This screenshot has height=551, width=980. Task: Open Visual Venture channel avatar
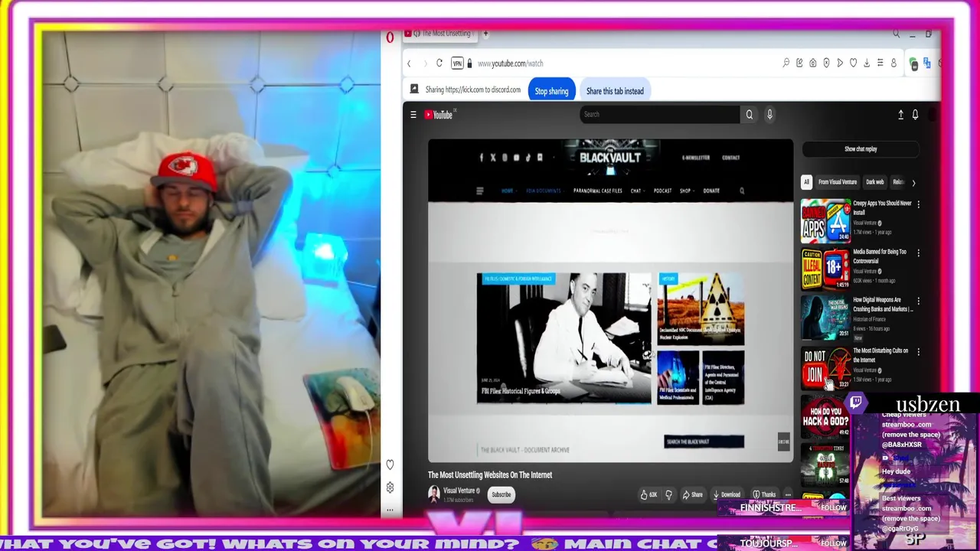tap(434, 494)
